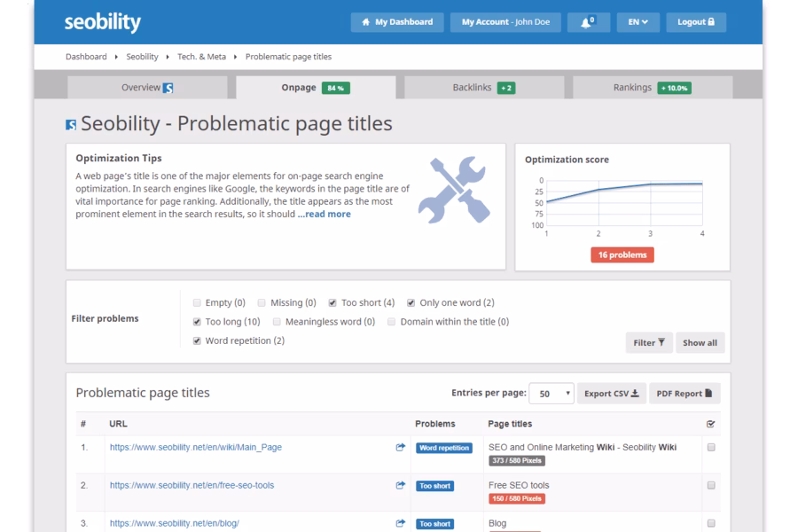
Task: Click the select-all checkmark icon in table header
Action: (x=710, y=424)
